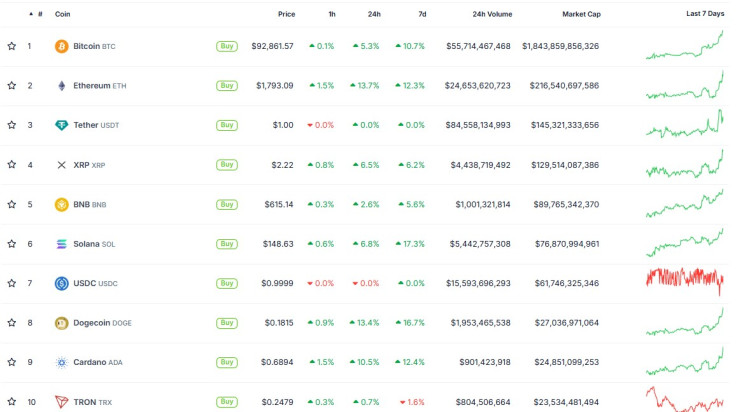
Task: Open Bitcoin's 7-day sparkline chart
Action: (685, 46)
